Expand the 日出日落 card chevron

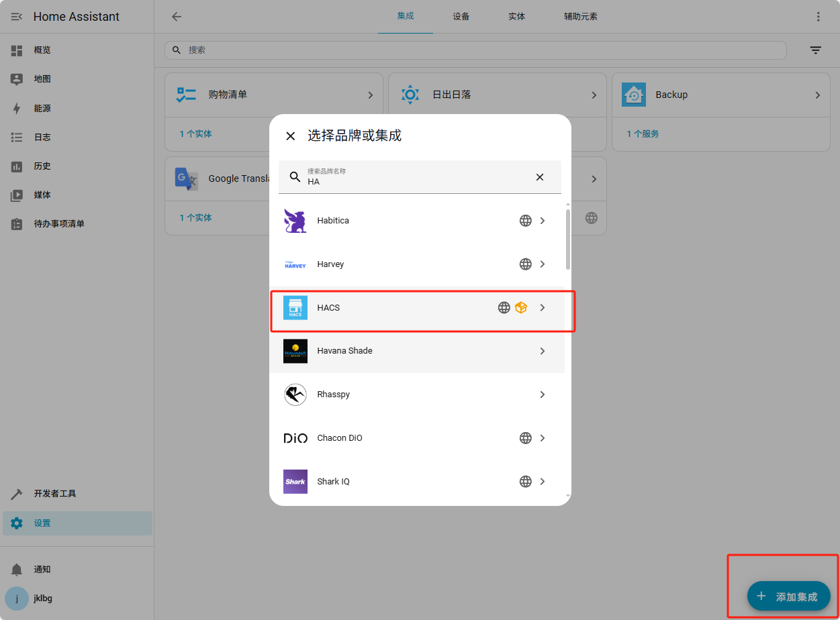pos(594,95)
